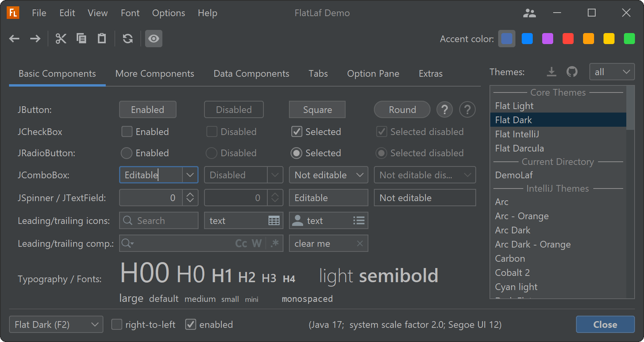Click the Copy toolbar icon
644x342 pixels.
pos(81,39)
